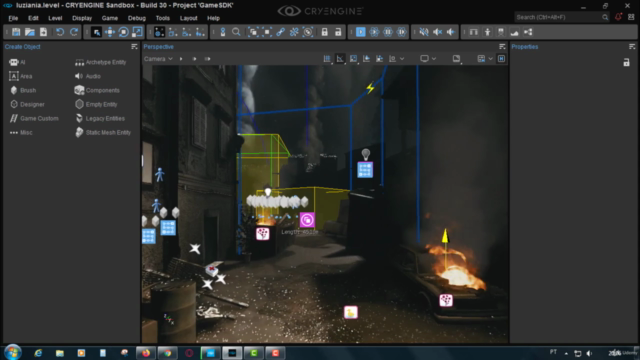Mute all audio in the editor
This screenshot has width=640, height=360.
(x=424, y=32)
